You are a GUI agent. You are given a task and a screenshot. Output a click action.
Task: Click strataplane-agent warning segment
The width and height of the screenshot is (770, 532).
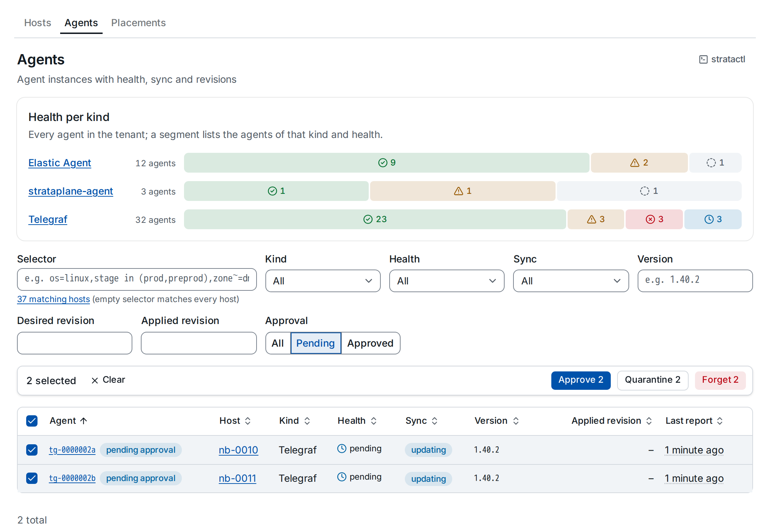coord(462,191)
